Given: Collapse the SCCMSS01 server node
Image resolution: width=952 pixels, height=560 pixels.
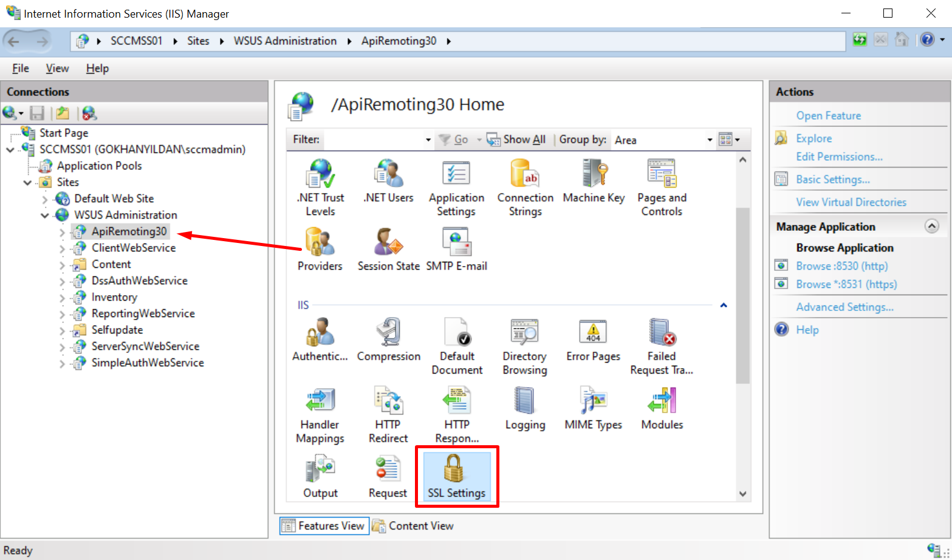Looking at the screenshot, I should pyautogui.click(x=10, y=149).
